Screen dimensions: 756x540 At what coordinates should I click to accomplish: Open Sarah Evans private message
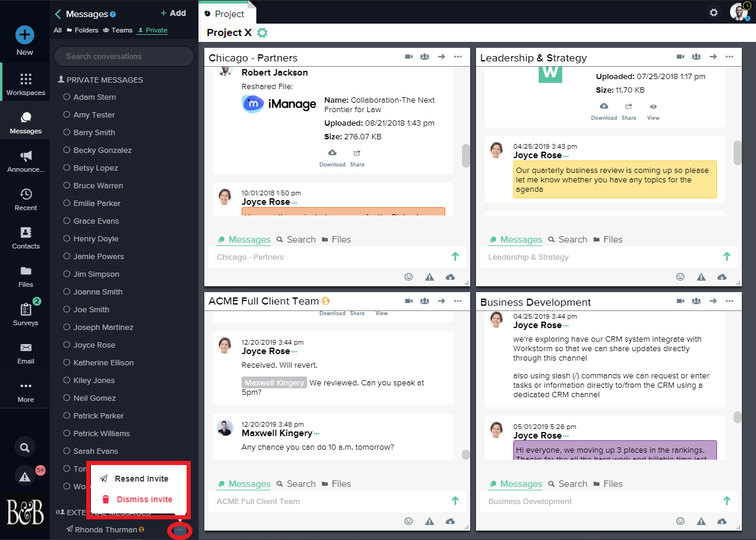[x=96, y=451]
